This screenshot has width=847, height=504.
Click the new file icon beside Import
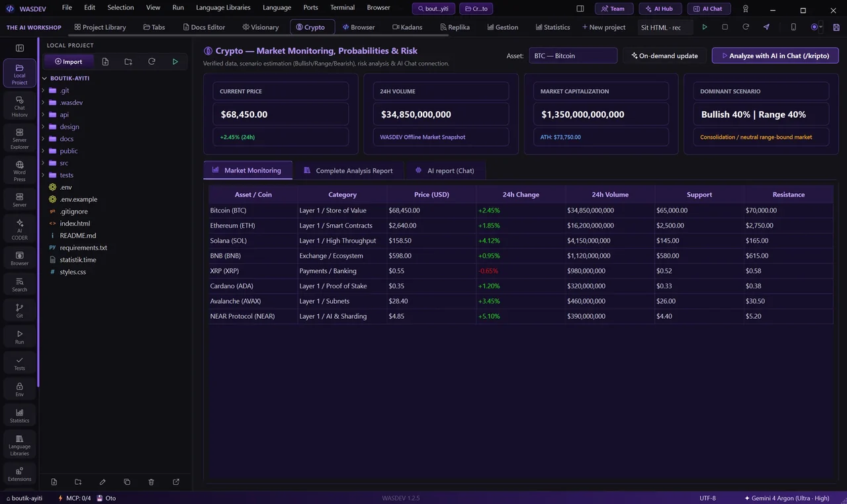click(105, 62)
